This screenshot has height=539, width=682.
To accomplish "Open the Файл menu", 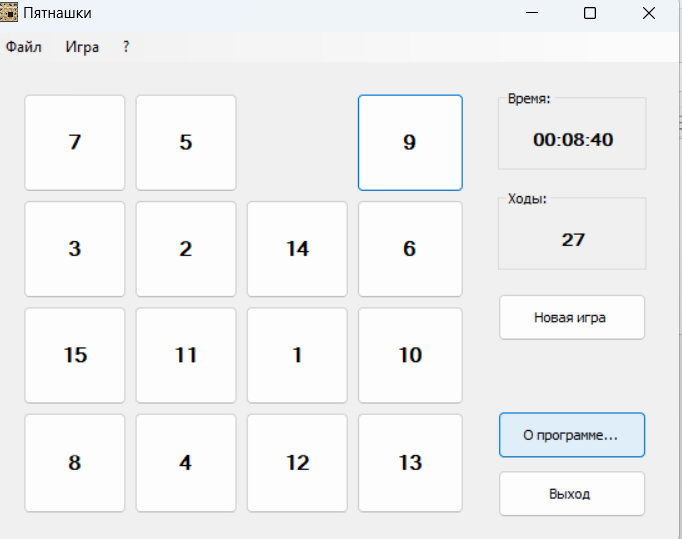I will pyautogui.click(x=24, y=47).
